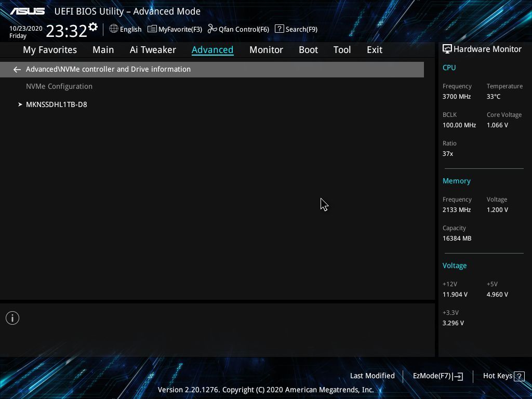
Task: Click the Version 2.20.1276 copyright text
Action: tap(265, 390)
